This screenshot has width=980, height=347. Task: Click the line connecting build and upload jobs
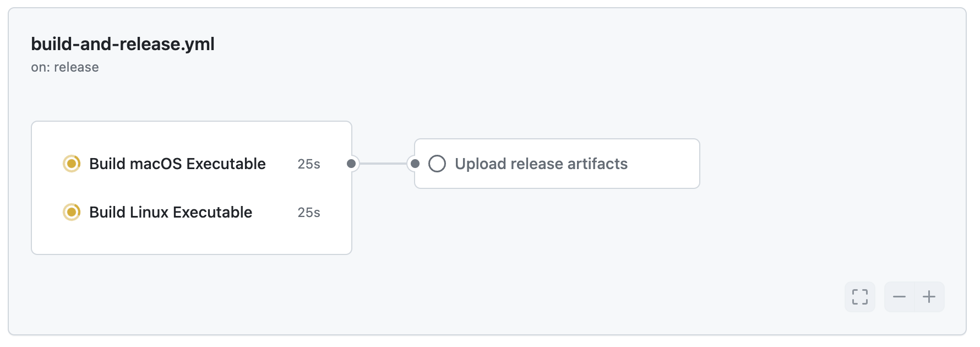coord(383,164)
